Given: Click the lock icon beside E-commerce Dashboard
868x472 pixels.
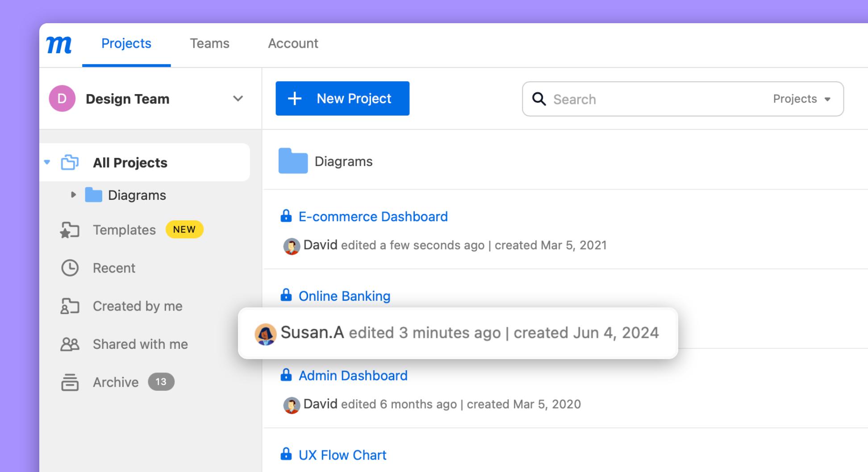Looking at the screenshot, I should [x=286, y=216].
